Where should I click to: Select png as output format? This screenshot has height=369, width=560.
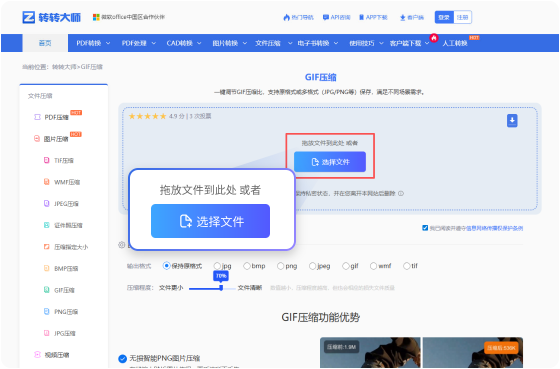[281, 266]
